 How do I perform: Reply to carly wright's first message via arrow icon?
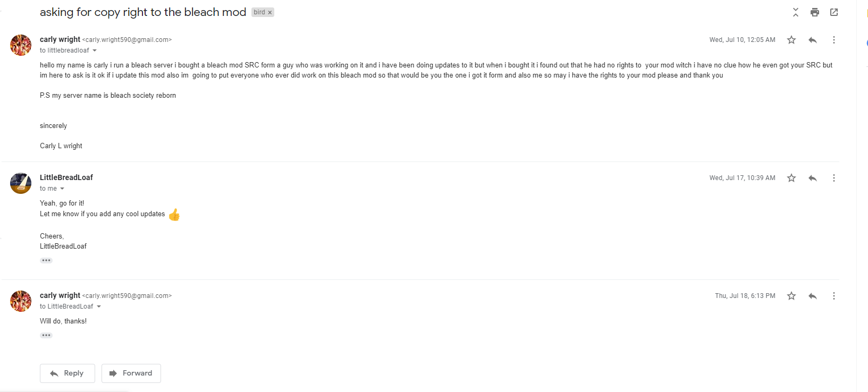coord(813,40)
